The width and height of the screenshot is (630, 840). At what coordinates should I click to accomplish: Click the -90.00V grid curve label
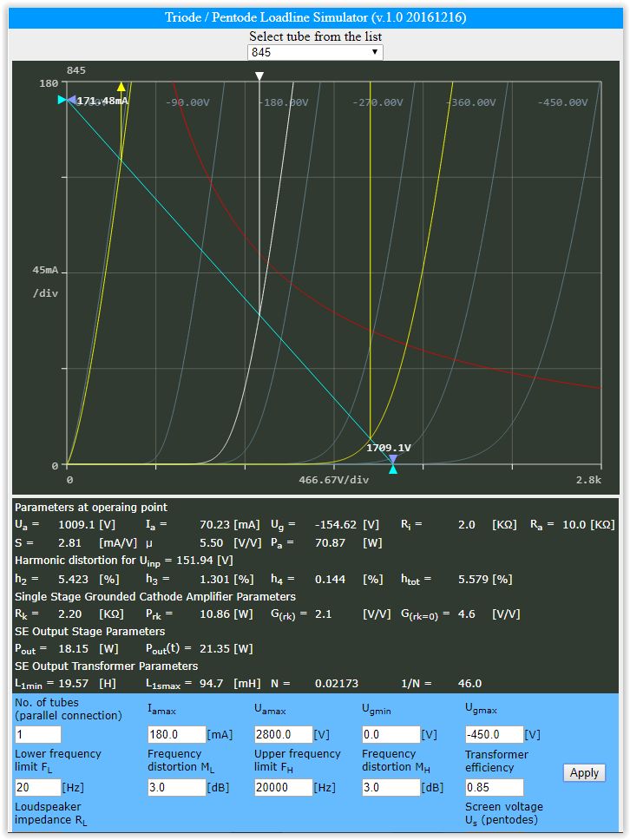pos(187,102)
